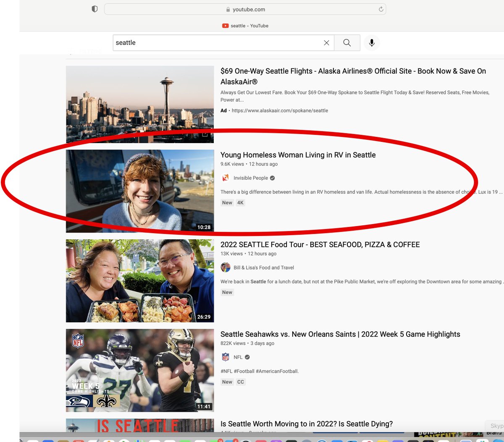The height and width of the screenshot is (442, 504).
Task: Click description 'We're back in Seattle for a lunch'
Action: click(x=361, y=282)
